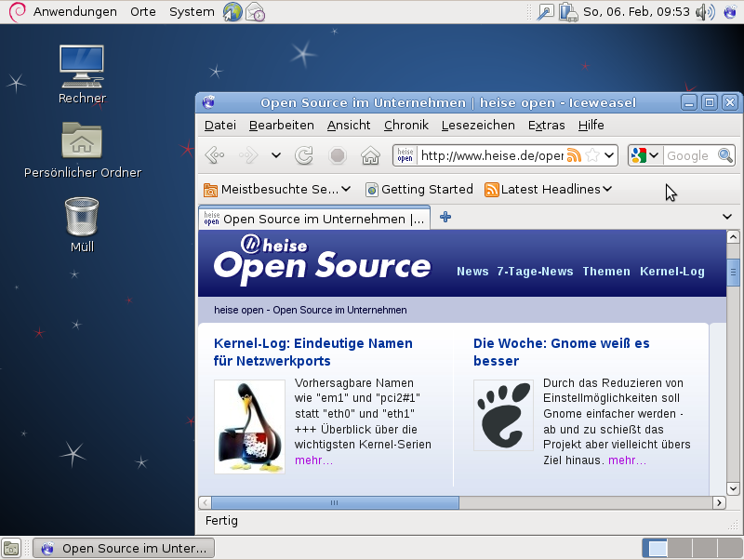Click the search tool icon in system tray

pos(545,12)
